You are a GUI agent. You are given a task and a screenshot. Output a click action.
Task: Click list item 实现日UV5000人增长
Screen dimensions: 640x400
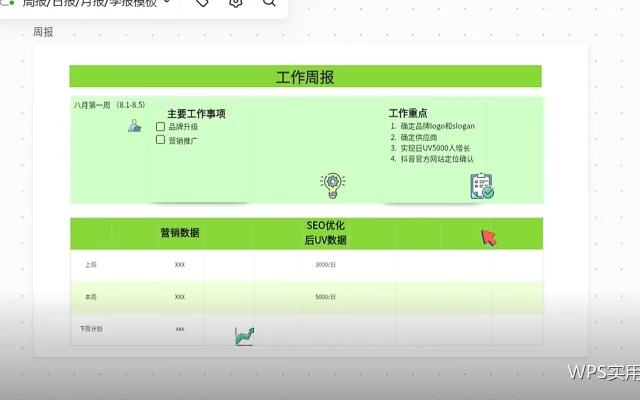click(435, 148)
